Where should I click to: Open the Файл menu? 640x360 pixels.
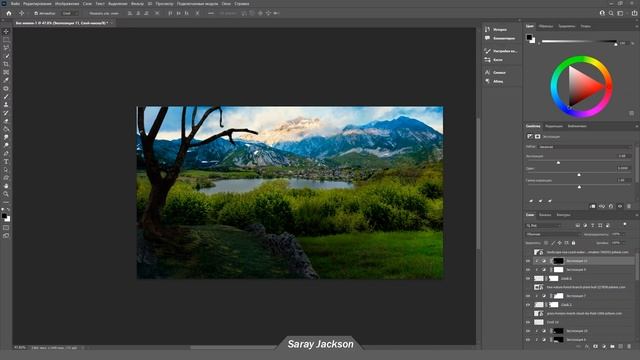coord(16,4)
